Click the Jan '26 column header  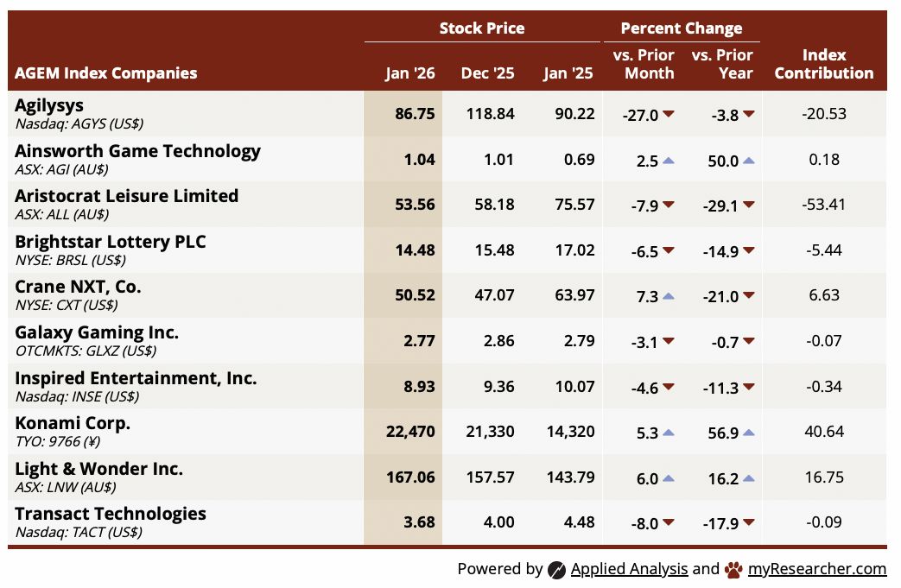click(409, 73)
